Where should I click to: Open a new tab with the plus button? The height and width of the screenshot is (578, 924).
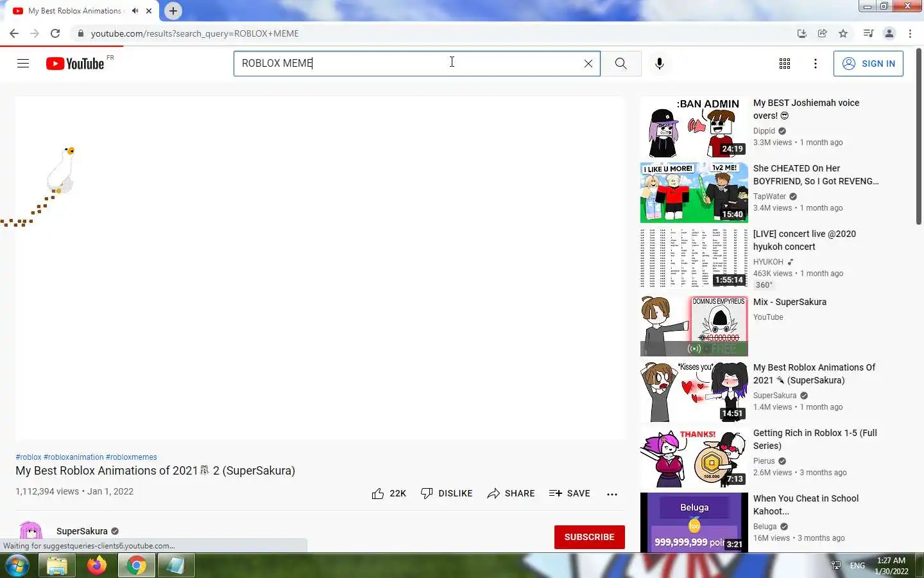coord(173,11)
